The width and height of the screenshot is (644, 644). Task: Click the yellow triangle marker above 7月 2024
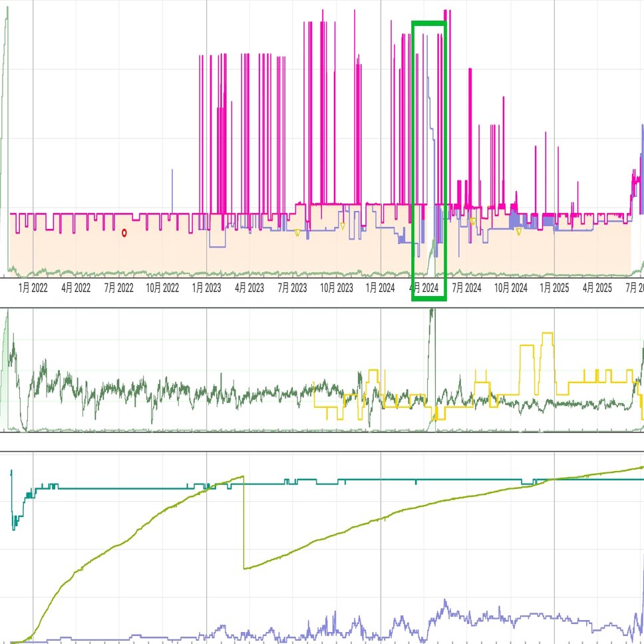click(x=472, y=222)
